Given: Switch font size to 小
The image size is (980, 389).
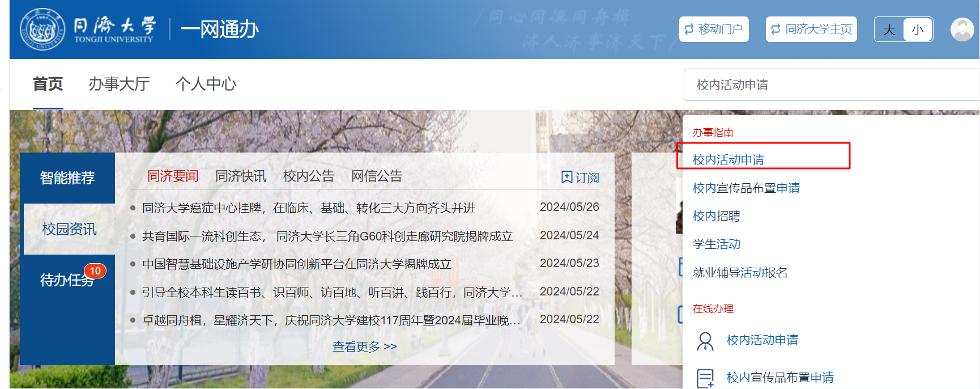Looking at the screenshot, I should 918,29.
